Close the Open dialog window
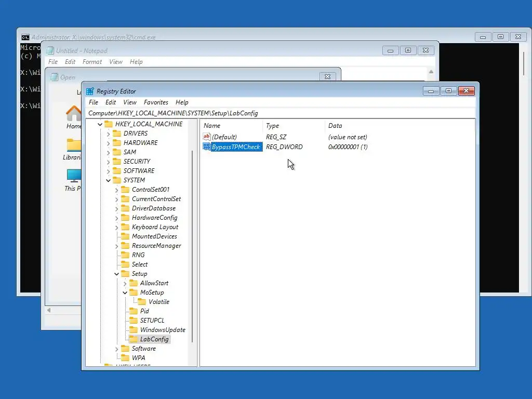This screenshot has height=399, width=532. click(x=327, y=77)
